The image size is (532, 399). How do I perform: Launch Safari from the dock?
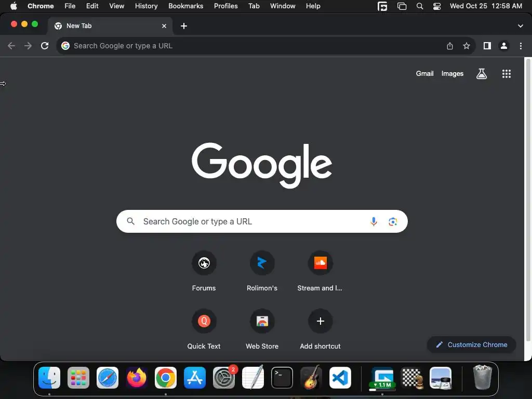pos(108,378)
